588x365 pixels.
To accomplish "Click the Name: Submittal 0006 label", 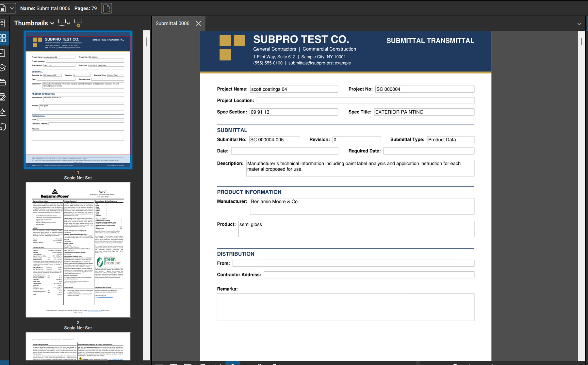I will (45, 8).
